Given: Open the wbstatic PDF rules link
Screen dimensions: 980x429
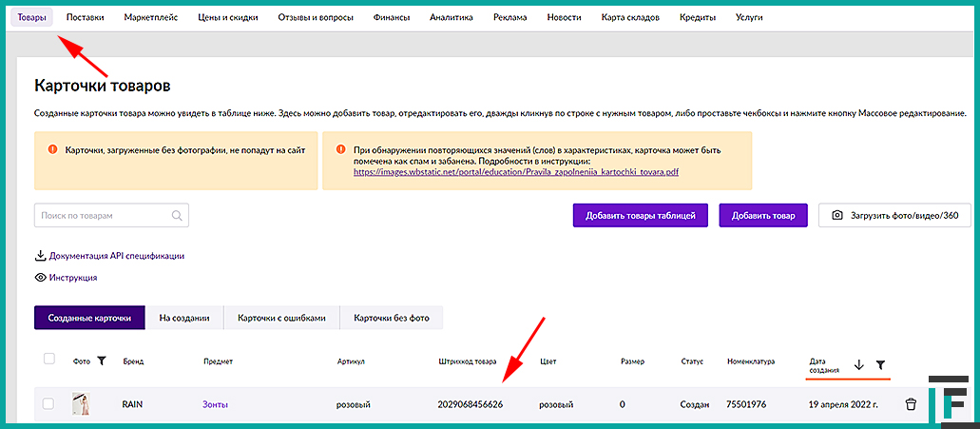Looking at the screenshot, I should (x=515, y=173).
